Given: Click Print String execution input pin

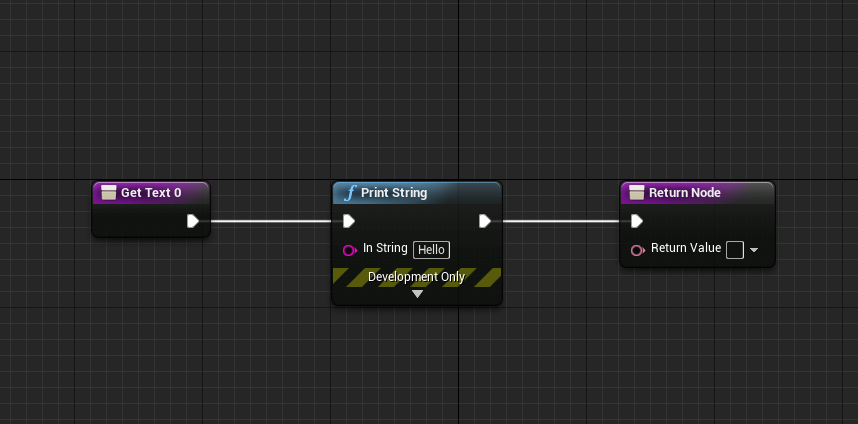Looking at the screenshot, I should click(349, 221).
